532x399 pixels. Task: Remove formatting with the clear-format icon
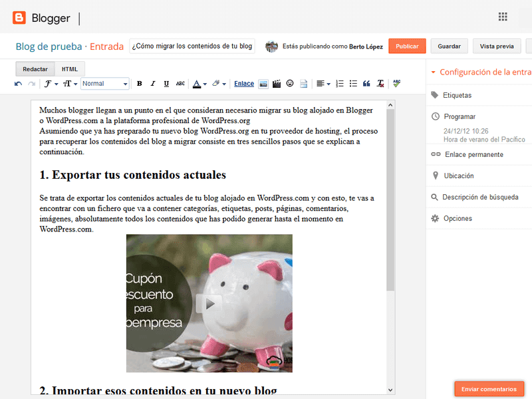tap(380, 84)
